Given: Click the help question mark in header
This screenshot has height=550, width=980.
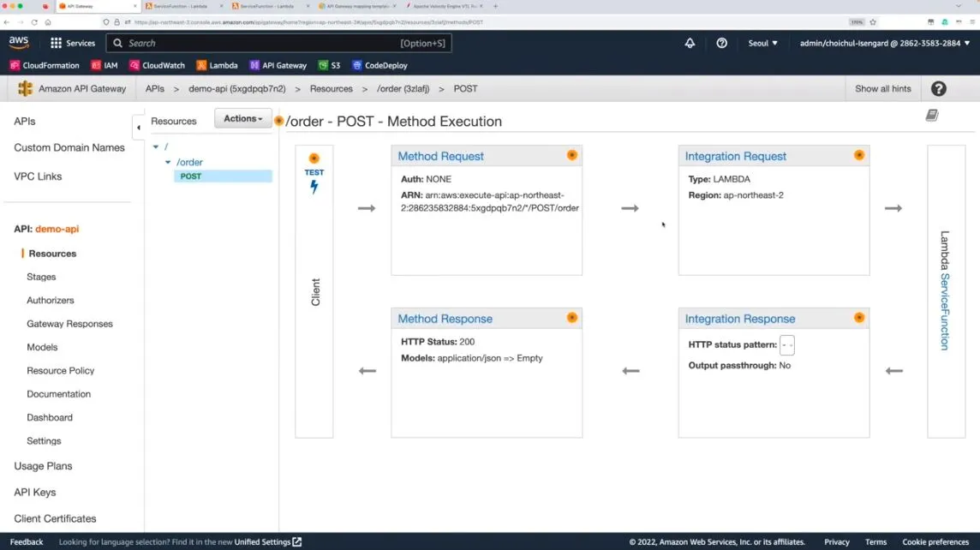Looking at the screenshot, I should pyautogui.click(x=721, y=43).
